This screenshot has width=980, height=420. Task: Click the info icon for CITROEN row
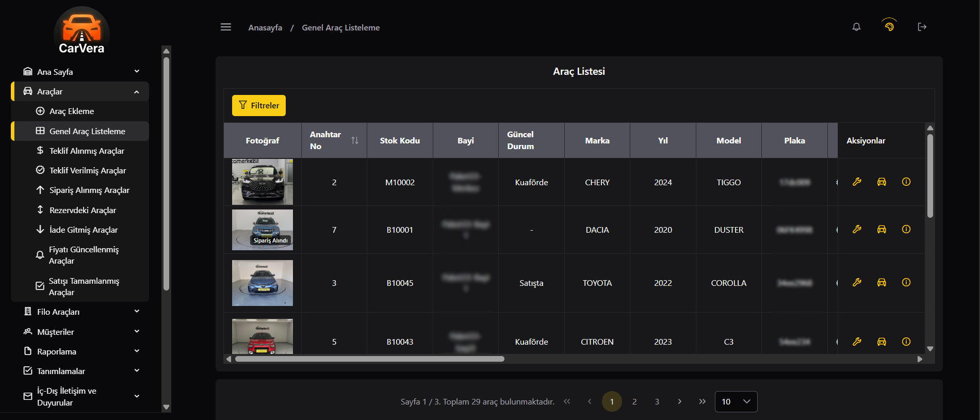(x=906, y=342)
